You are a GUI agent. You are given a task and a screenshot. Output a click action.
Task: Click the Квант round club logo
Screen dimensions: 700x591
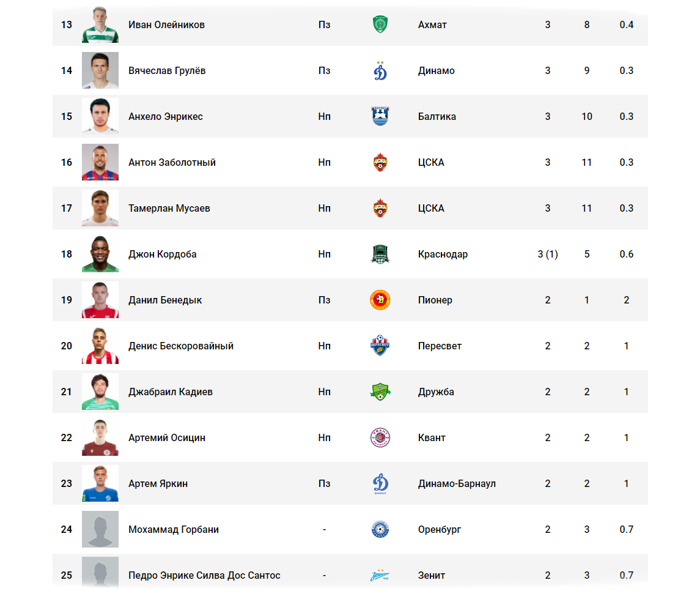pyautogui.click(x=380, y=437)
